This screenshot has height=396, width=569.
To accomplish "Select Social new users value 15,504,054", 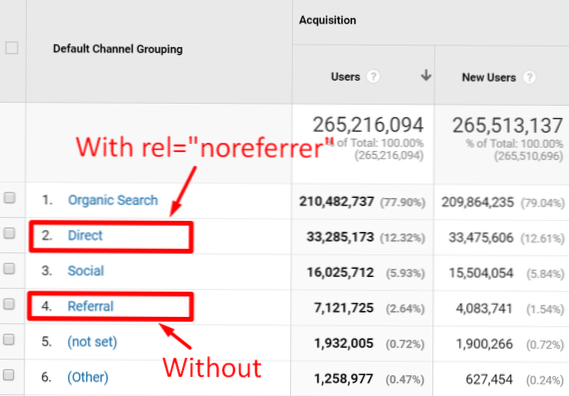I will [x=481, y=273].
